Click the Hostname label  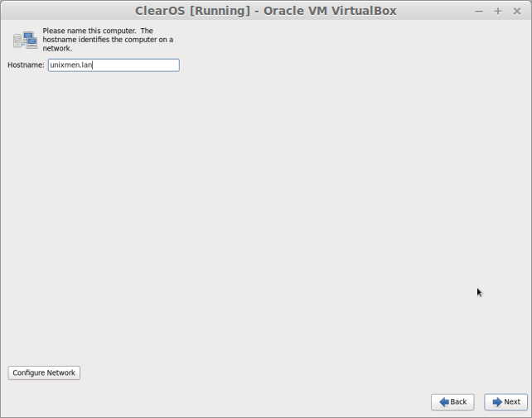27,65
